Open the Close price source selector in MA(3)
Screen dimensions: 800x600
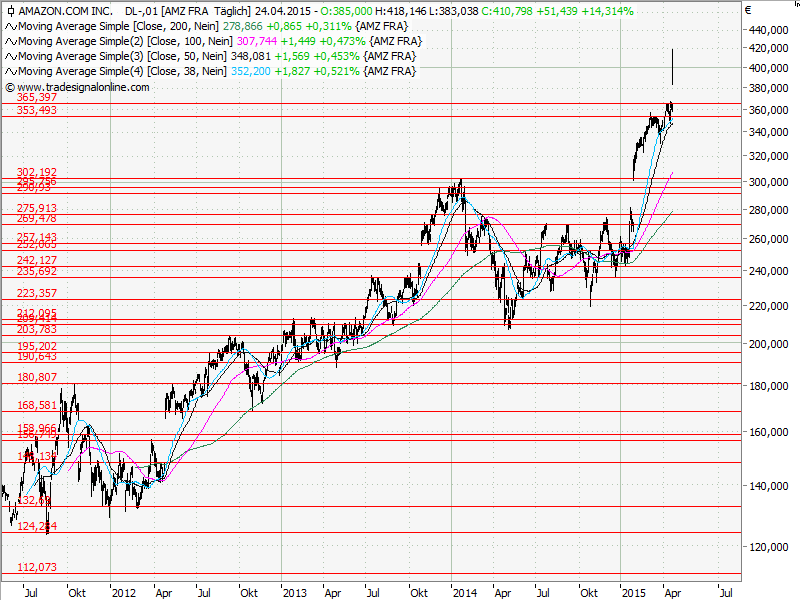click(163, 56)
